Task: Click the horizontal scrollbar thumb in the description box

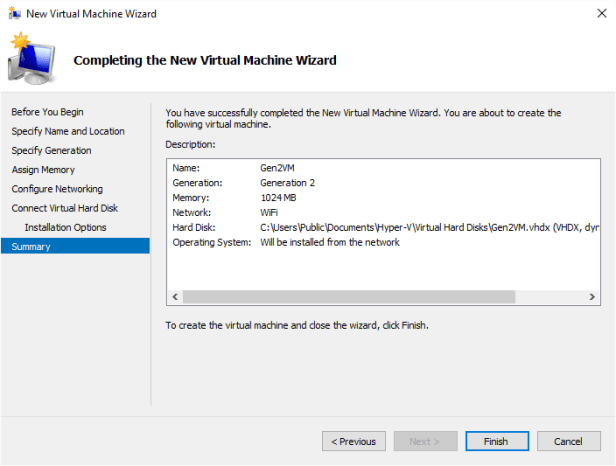Action: coord(350,298)
